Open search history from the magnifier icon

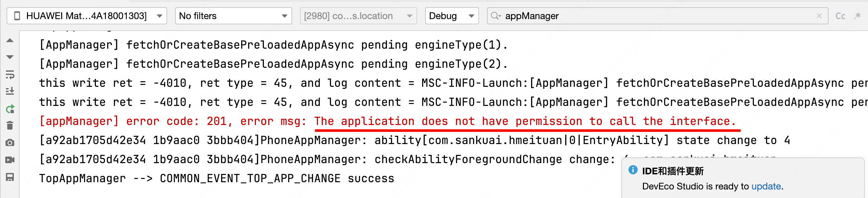(x=496, y=16)
